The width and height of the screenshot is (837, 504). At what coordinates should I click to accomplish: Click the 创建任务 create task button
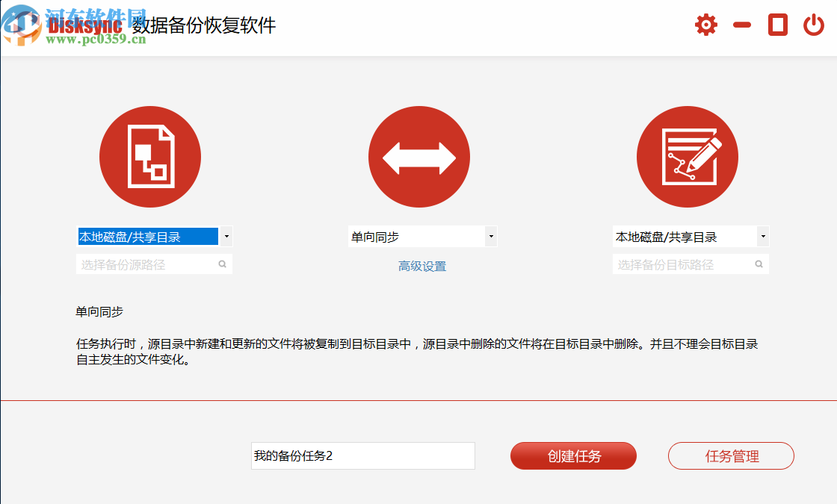point(573,455)
